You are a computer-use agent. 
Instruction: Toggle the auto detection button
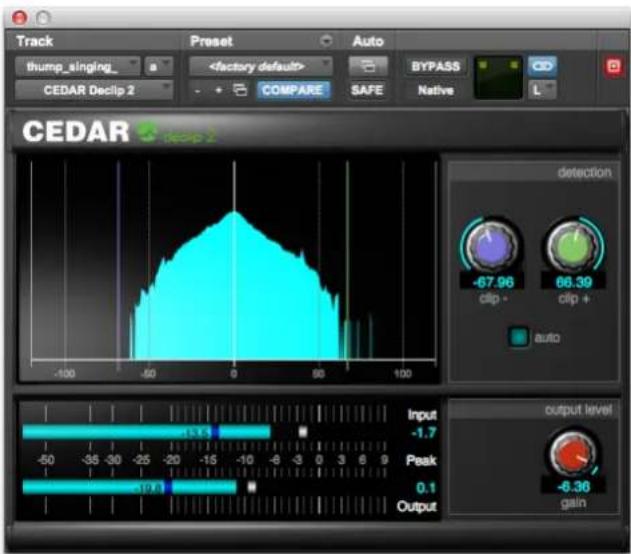(518, 337)
